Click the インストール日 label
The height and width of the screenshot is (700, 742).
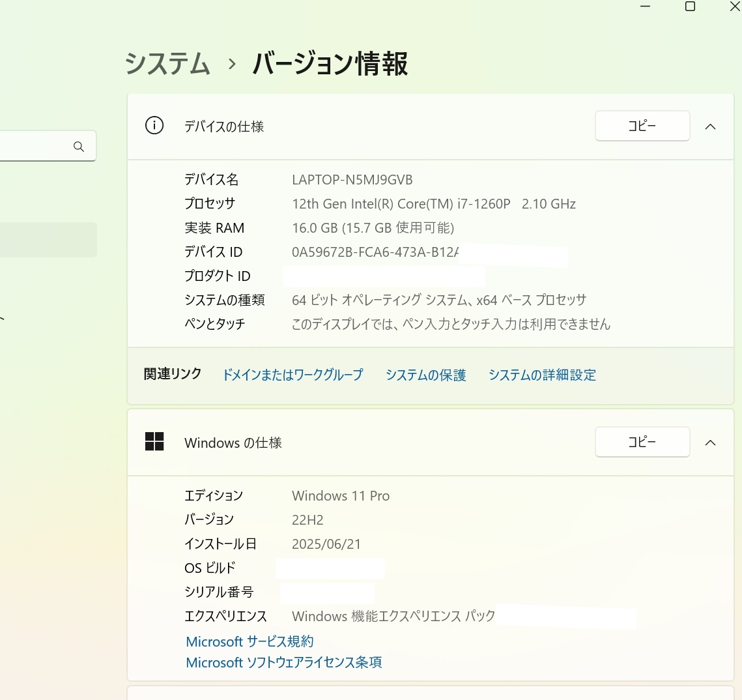[x=220, y=544]
